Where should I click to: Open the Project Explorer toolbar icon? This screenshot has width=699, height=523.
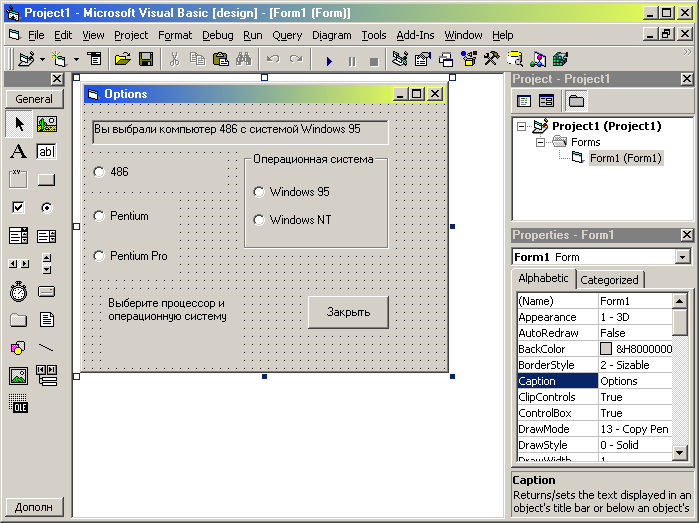[399, 59]
